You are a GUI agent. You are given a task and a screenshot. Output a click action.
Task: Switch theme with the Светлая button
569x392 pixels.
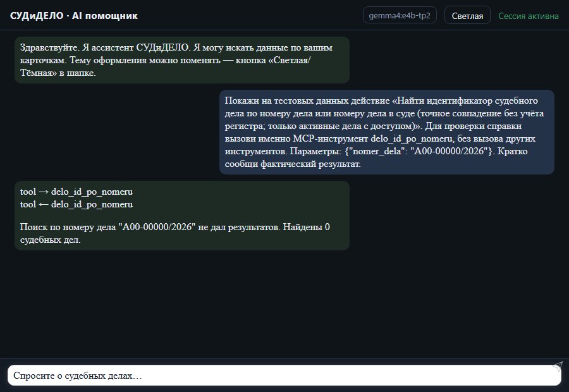click(x=467, y=16)
